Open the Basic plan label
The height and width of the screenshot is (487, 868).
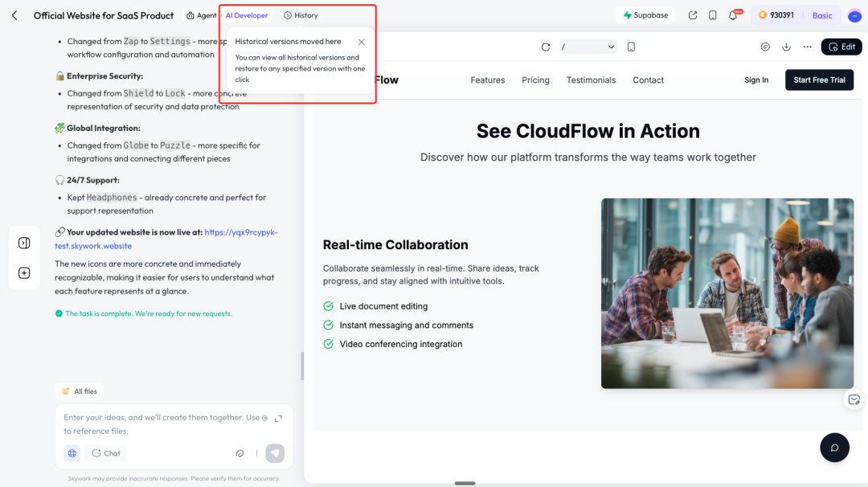822,15
